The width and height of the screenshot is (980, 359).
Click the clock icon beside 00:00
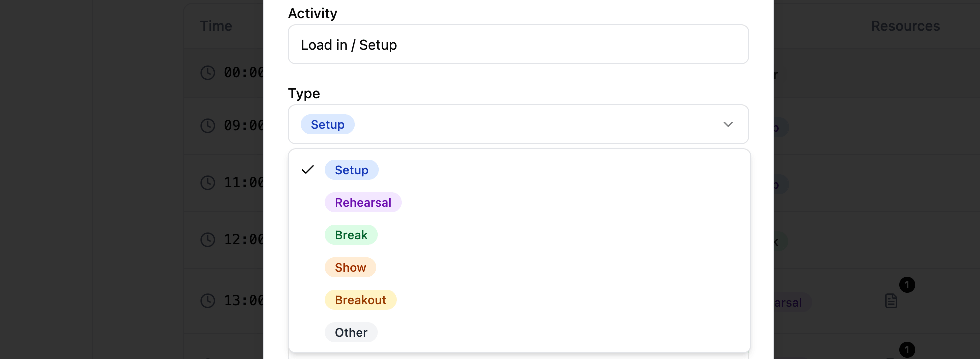[208, 73]
